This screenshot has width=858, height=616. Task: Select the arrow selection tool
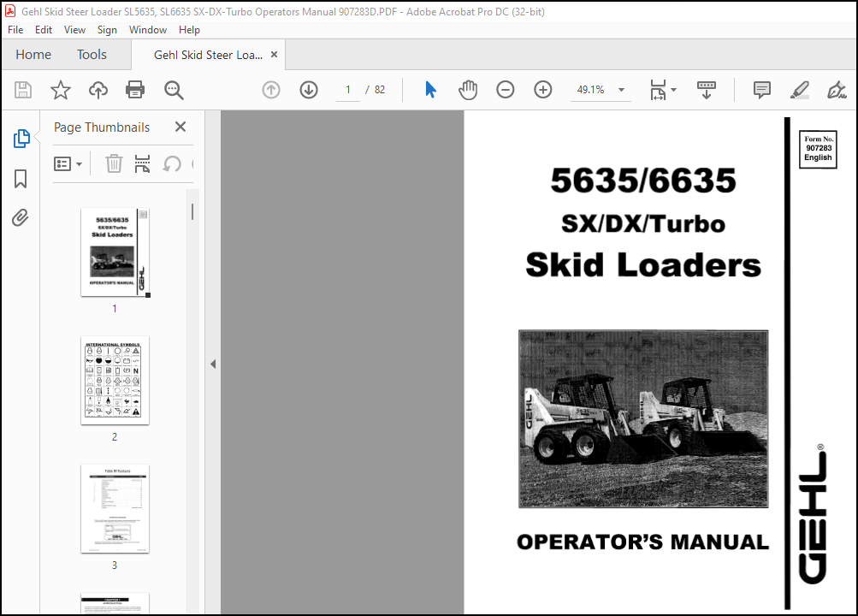[430, 90]
